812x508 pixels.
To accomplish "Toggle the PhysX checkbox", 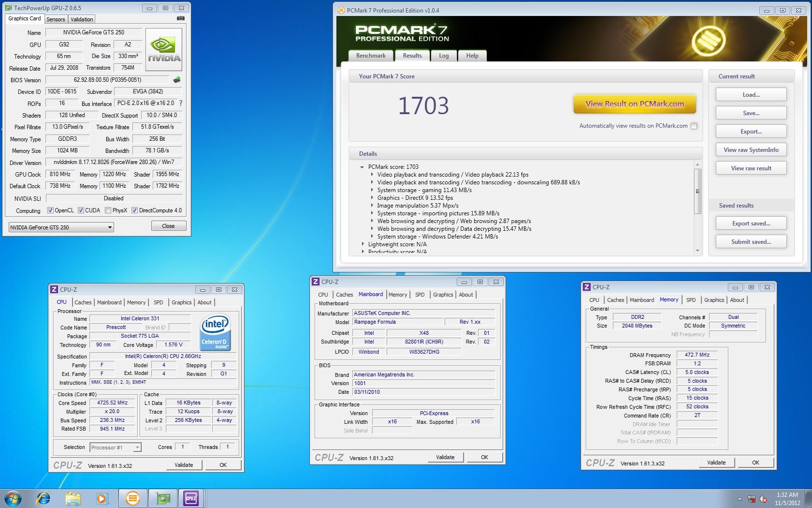I will [x=108, y=210].
